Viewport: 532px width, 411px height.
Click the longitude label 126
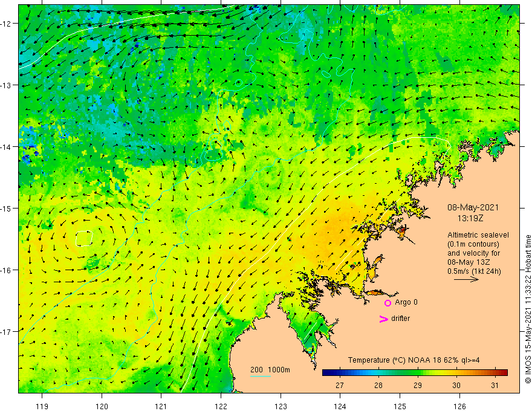(459, 406)
